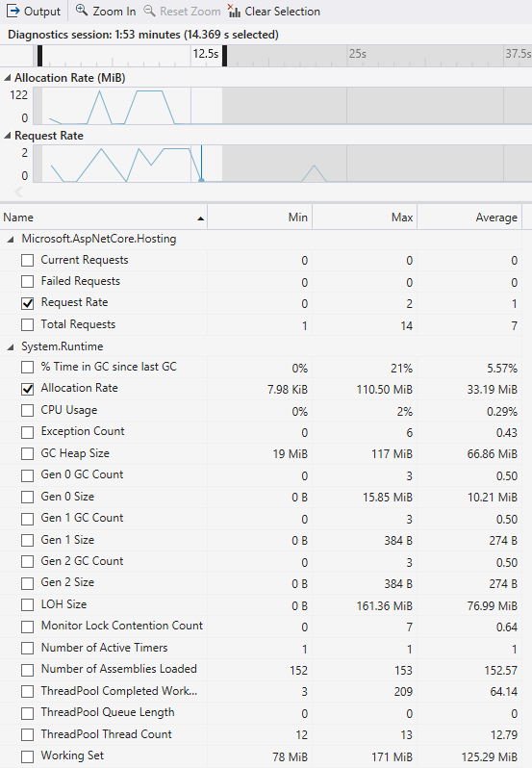
Task: Click the greyed Reset Zoom button
Action: point(182,11)
